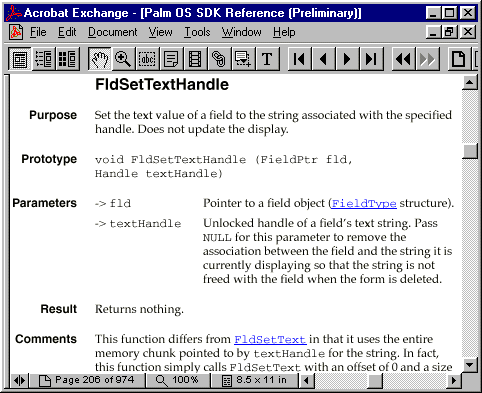Viewport: 482px width, 393px height.
Task: Click the Purpose label
Action: 53,115
